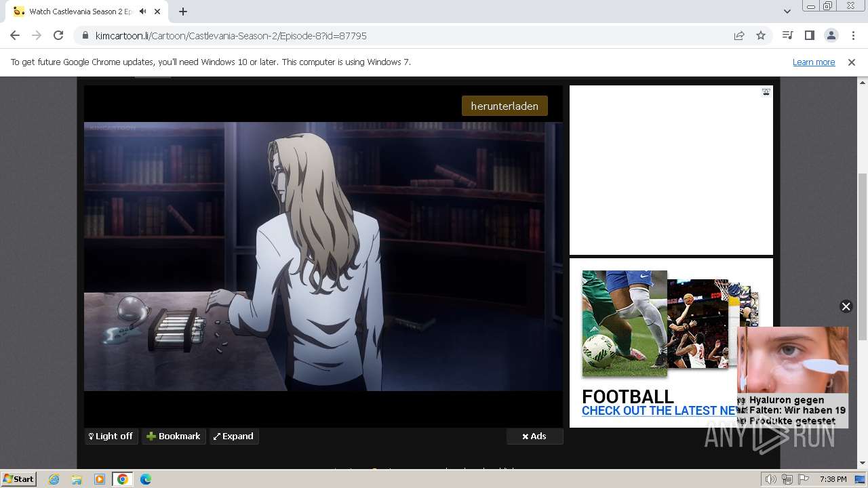The image size is (868, 488).
Task: Open Action Center flag icon
Action: click(804, 479)
